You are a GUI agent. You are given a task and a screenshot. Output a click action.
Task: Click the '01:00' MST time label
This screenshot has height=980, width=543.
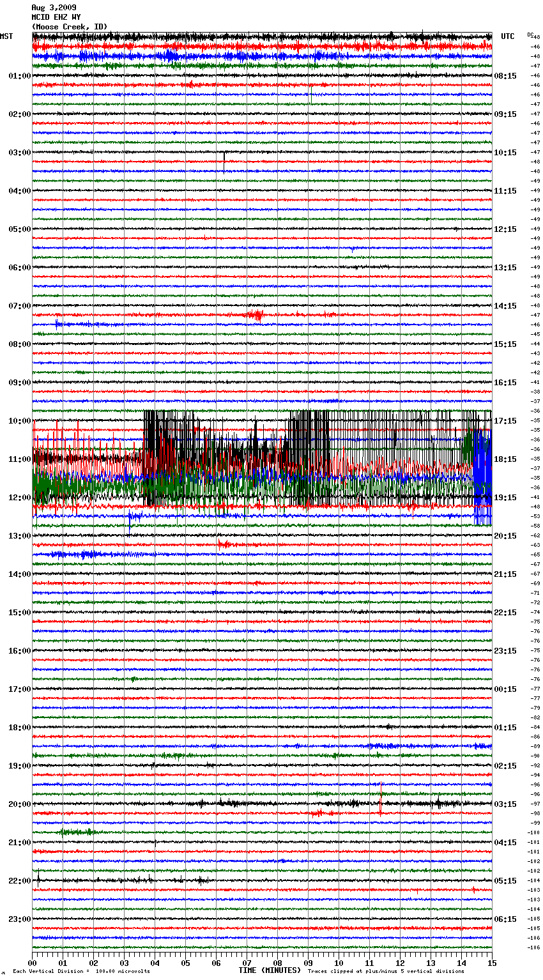point(20,76)
